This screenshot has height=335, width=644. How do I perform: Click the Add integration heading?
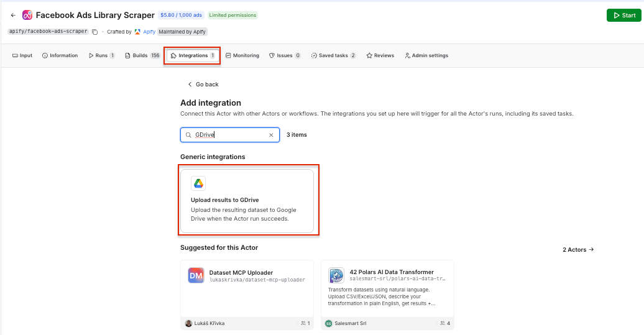click(x=211, y=103)
